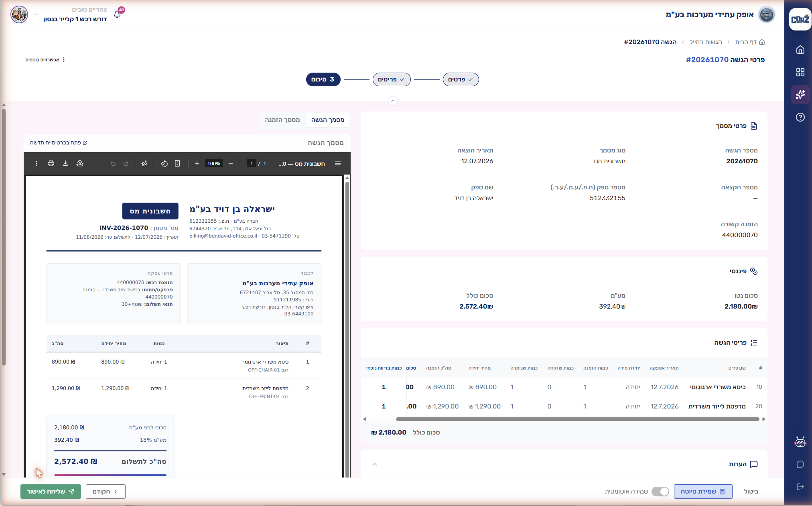Expand the user profile dropdown
Image resolution: width=812 pixels, height=506 pixels.
pyautogui.click(x=36, y=14)
